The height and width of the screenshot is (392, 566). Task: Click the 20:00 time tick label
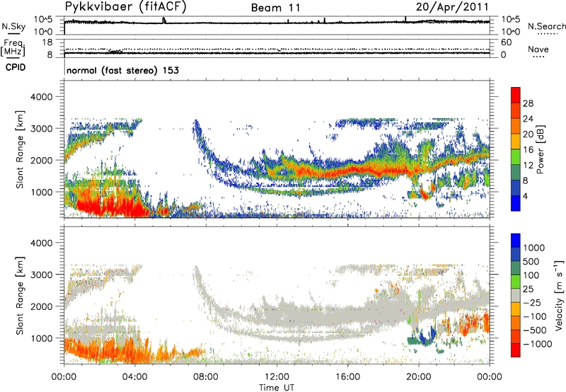coord(419,377)
